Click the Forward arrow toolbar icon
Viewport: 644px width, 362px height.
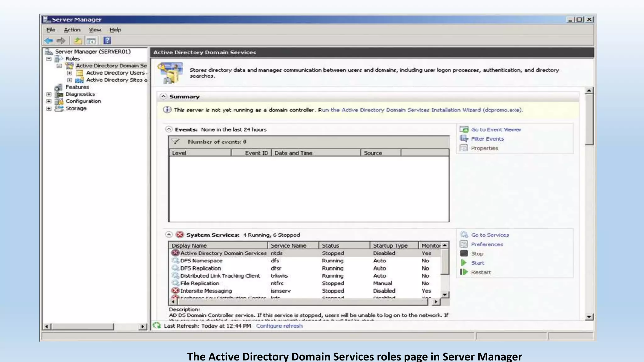pyautogui.click(x=61, y=41)
